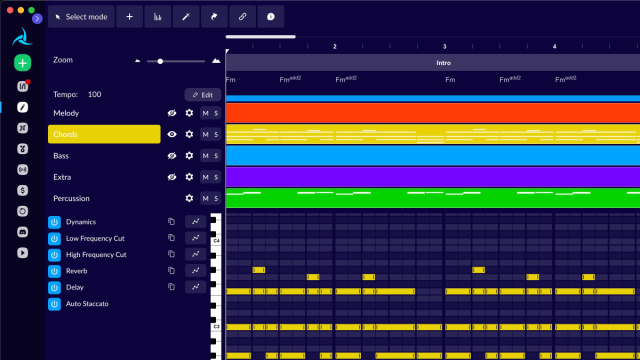Open Dynamics automation curve button
This screenshot has height=360, width=640.
point(196,221)
